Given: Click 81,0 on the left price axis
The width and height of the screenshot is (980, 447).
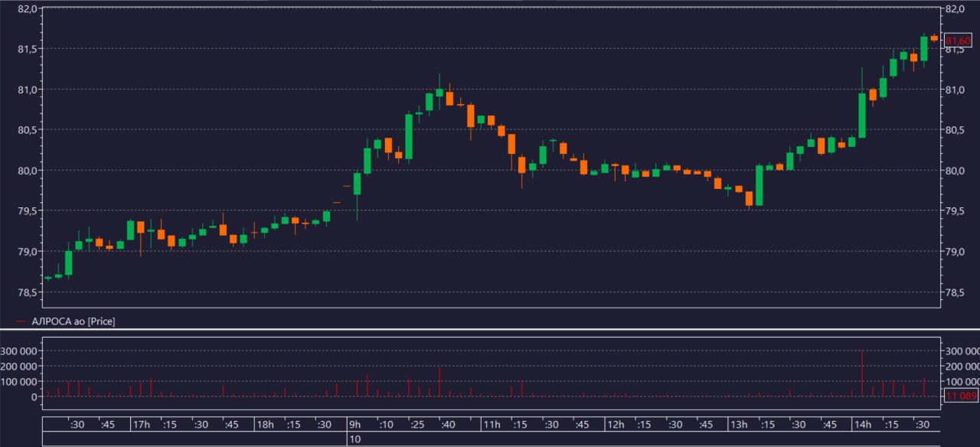Looking at the screenshot, I should (26, 90).
